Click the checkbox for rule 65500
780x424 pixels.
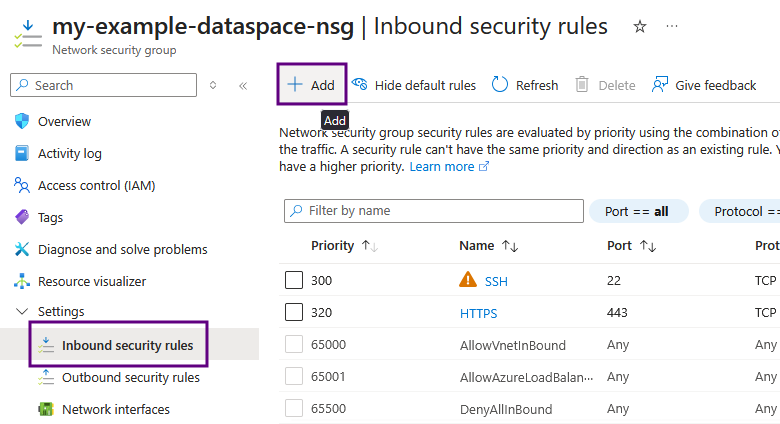[294, 409]
